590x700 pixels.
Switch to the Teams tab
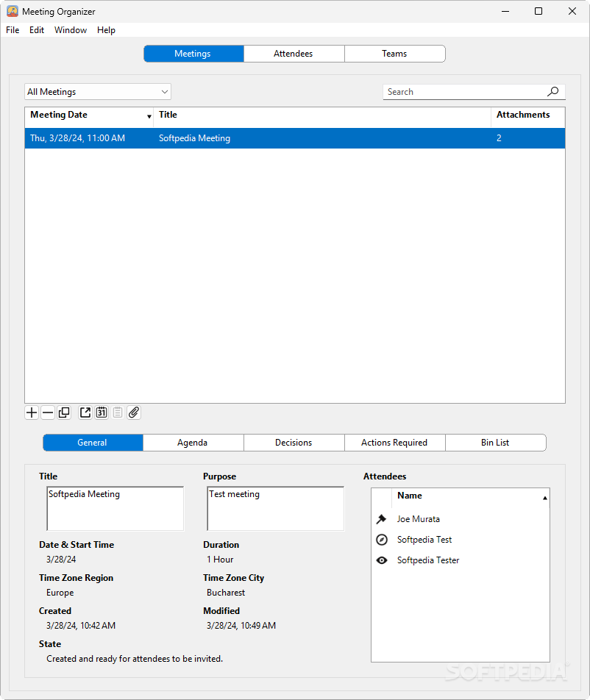(x=395, y=54)
